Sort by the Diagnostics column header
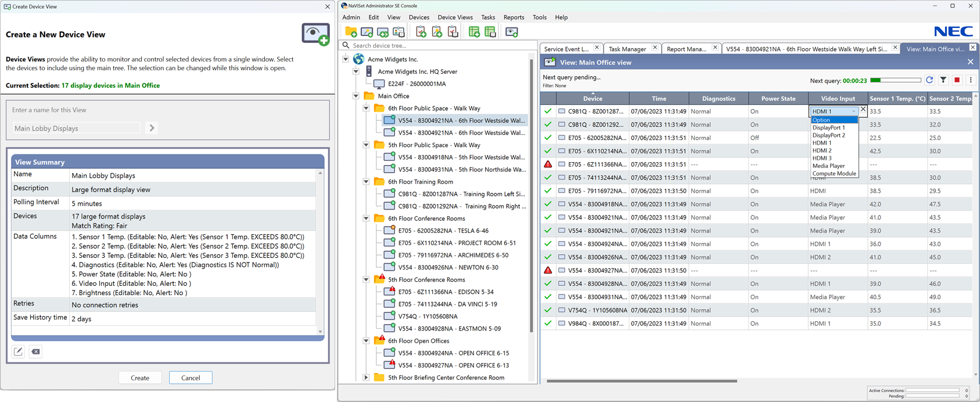This screenshot has width=980, height=402. pyautogui.click(x=719, y=99)
